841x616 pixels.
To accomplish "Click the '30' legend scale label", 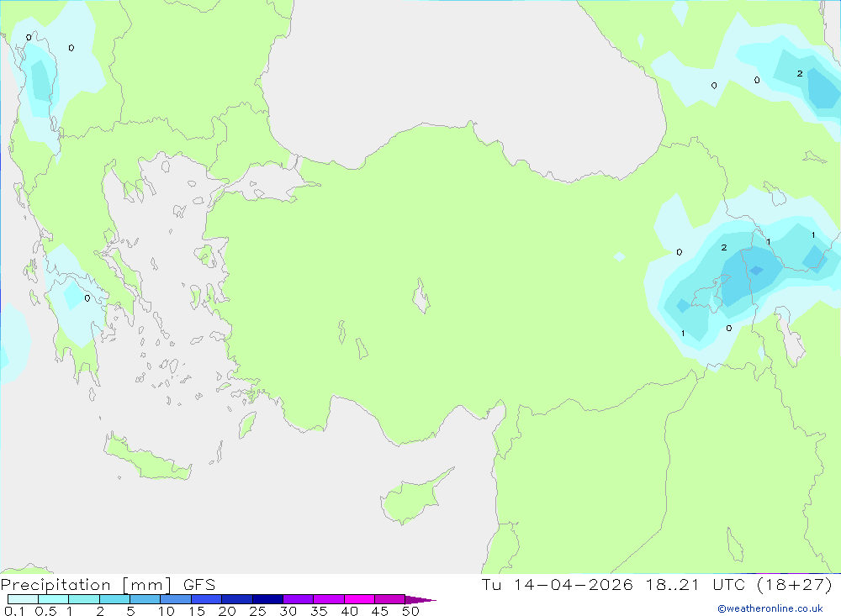I will (288, 611).
